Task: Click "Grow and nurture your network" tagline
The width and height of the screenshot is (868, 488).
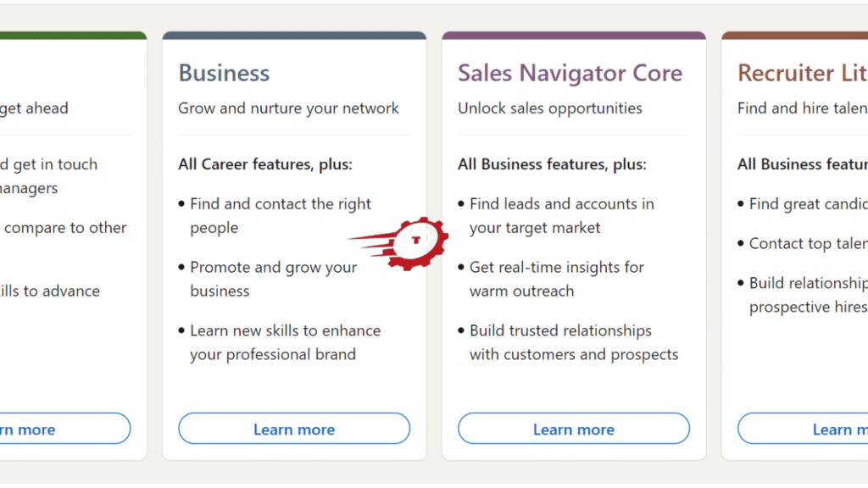Action: click(x=288, y=108)
